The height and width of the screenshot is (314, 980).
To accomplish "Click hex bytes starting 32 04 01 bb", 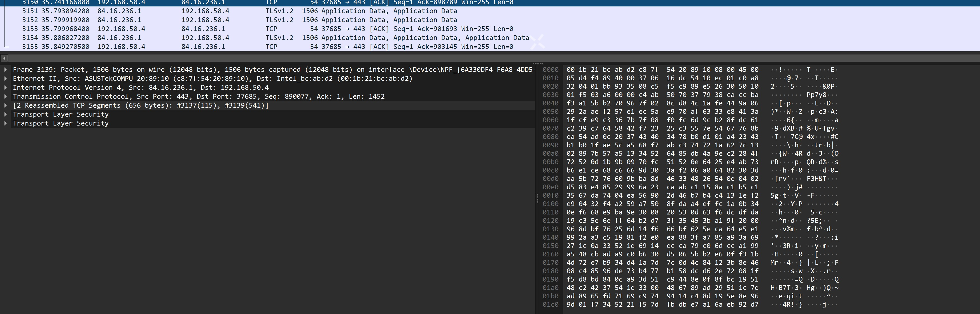I will (662, 87).
